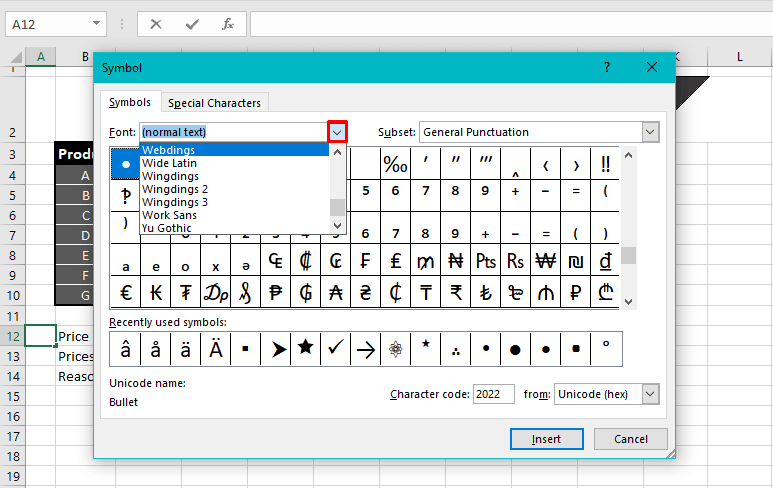
Task: Choose Work Sans font option
Action: tap(235, 215)
